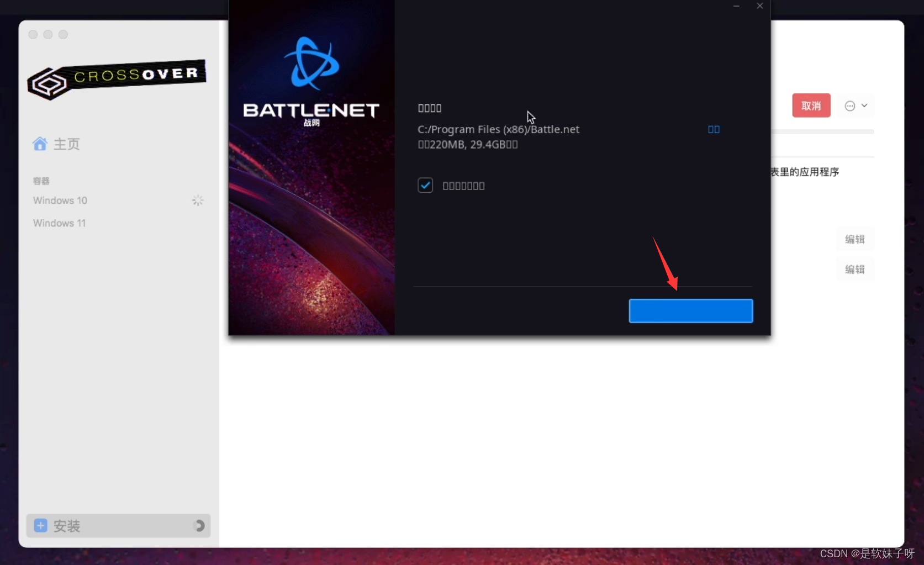Expand the chevron next to ellipsis icon
Image resolution: width=924 pixels, height=565 pixels.
pyautogui.click(x=864, y=105)
